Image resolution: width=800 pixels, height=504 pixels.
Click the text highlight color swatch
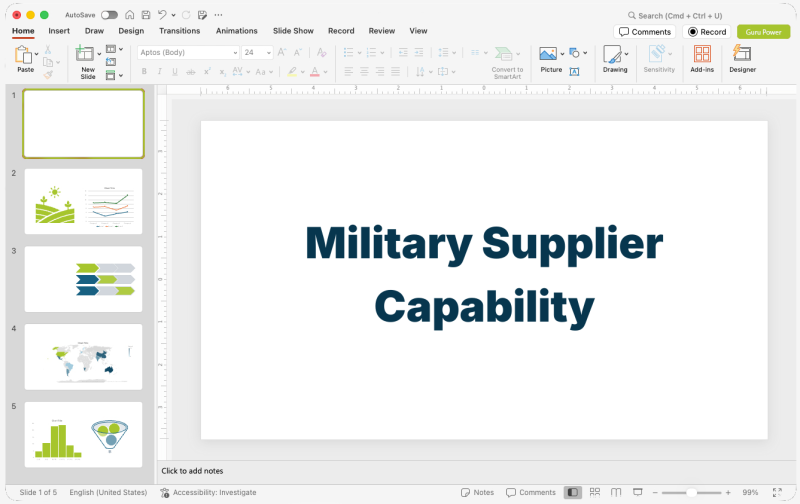click(292, 72)
